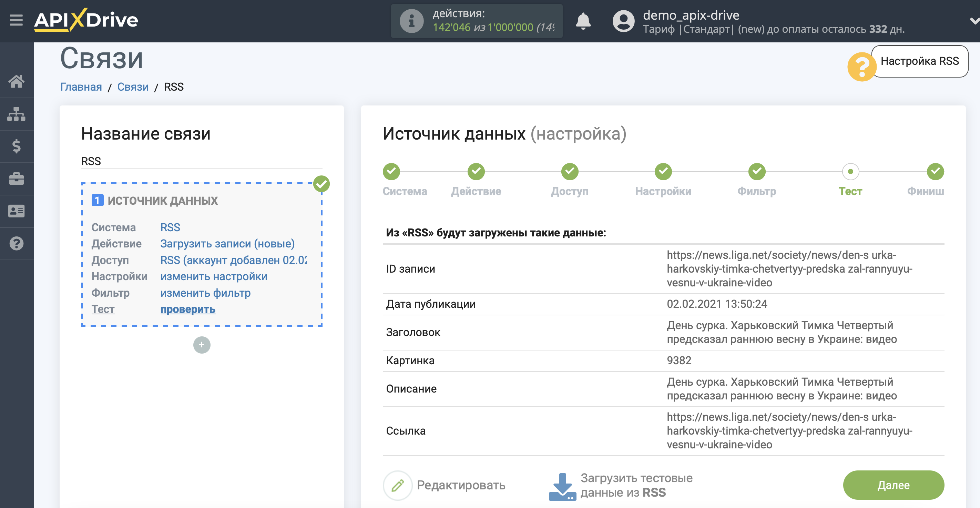Click изменить фильтр link

tap(205, 293)
